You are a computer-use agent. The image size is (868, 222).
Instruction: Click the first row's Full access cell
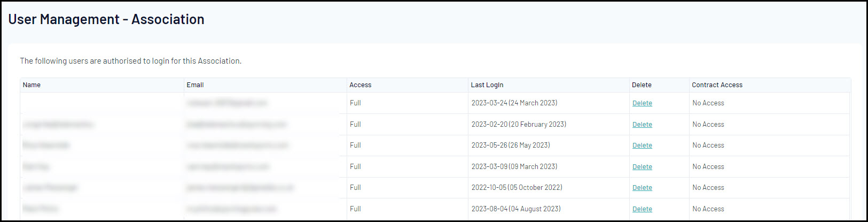click(355, 103)
